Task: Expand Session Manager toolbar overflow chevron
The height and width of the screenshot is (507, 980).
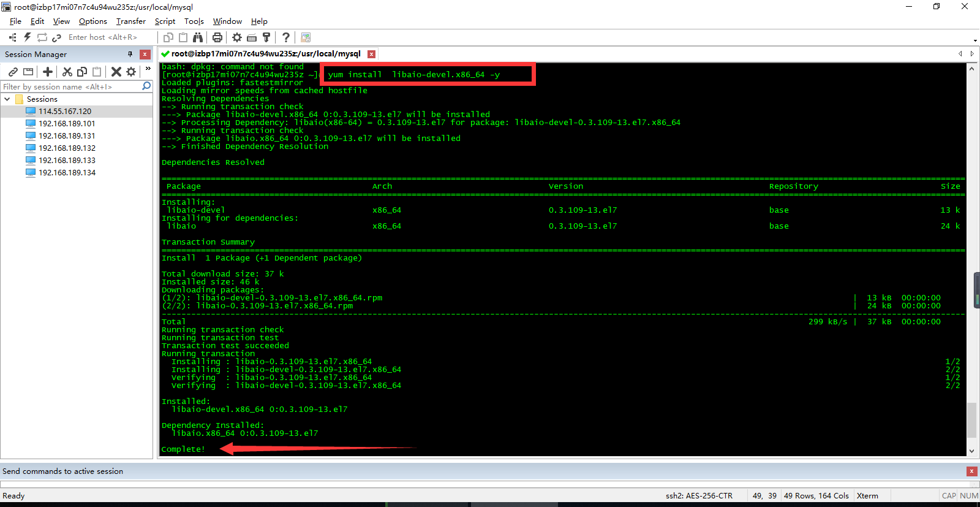Action: [x=148, y=69]
